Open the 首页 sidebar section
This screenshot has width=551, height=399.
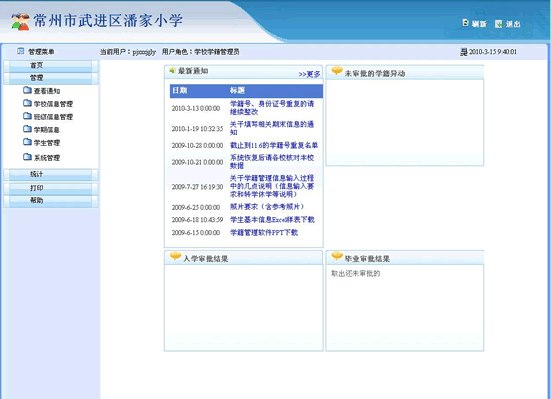[51, 65]
